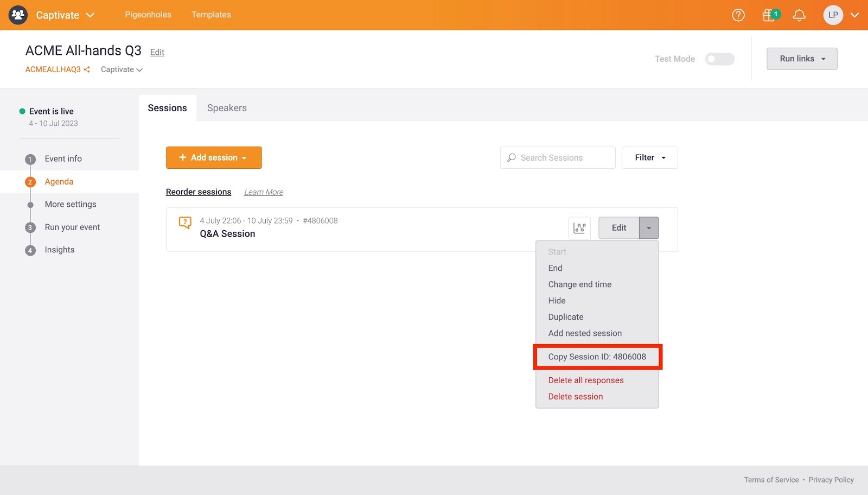This screenshot has height=495, width=868.
Task: Open the Filter dropdown
Action: click(x=649, y=157)
